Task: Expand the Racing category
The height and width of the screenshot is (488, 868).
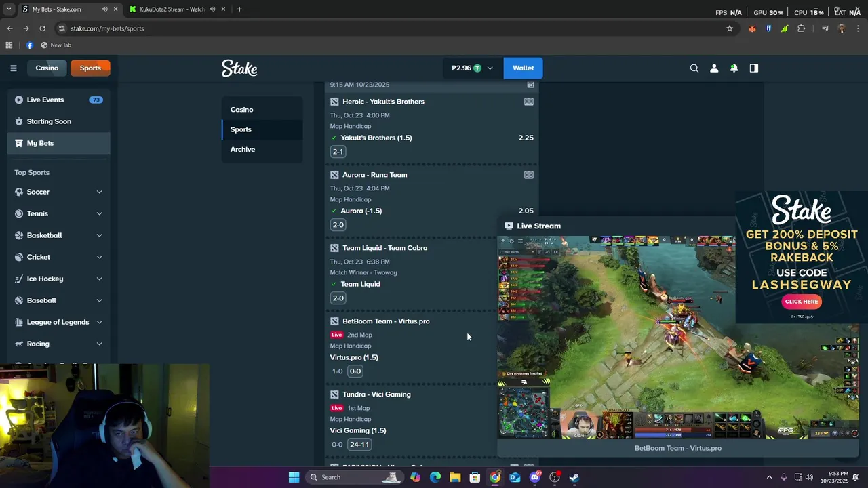Action: (99, 344)
